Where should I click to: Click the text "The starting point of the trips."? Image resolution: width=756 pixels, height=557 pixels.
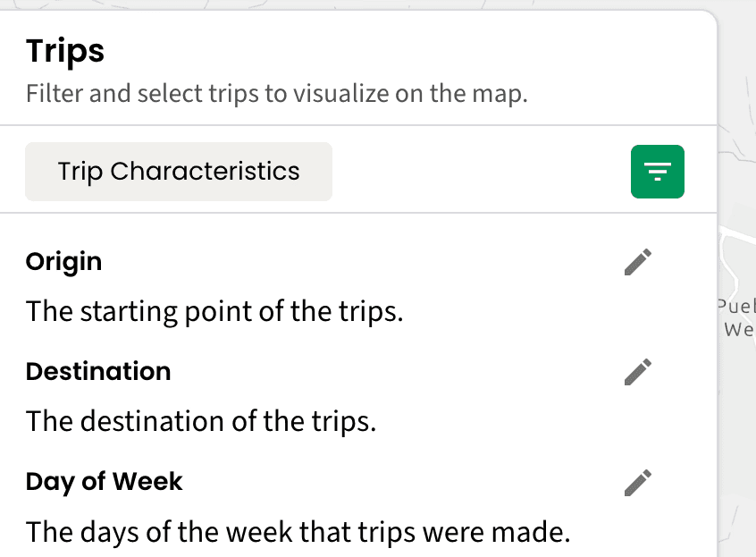click(x=214, y=312)
